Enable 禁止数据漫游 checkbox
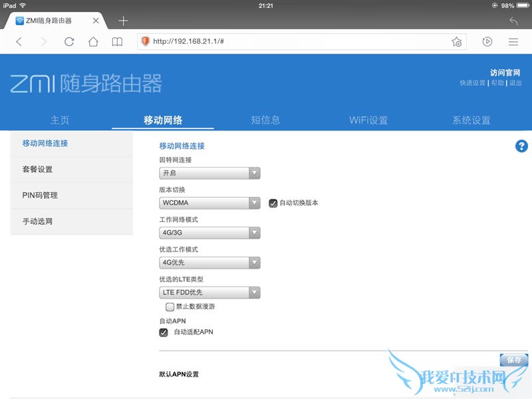Image resolution: width=532 pixels, height=399 pixels. (x=170, y=307)
